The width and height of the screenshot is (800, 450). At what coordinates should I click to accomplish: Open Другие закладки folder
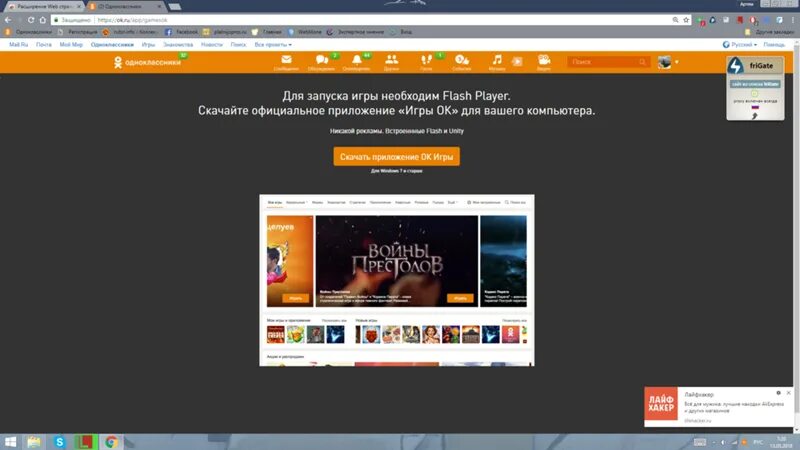click(x=769, y=32)
